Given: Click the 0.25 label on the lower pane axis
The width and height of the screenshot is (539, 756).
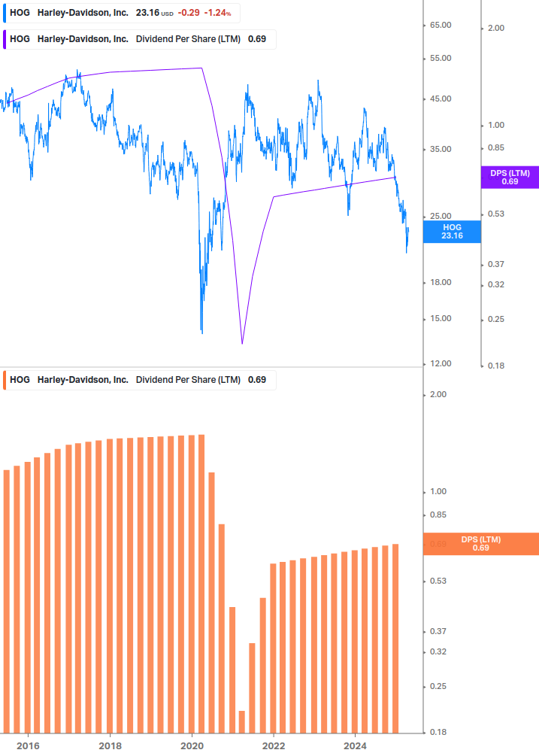Looking at the screenshot, I should click(x=438, y=686).
